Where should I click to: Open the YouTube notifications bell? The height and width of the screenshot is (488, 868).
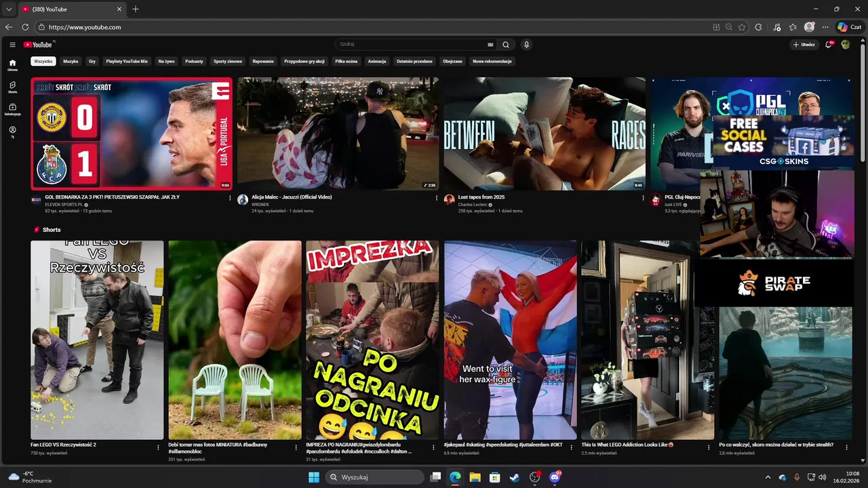pyautogui.click(x=829, y=45)
